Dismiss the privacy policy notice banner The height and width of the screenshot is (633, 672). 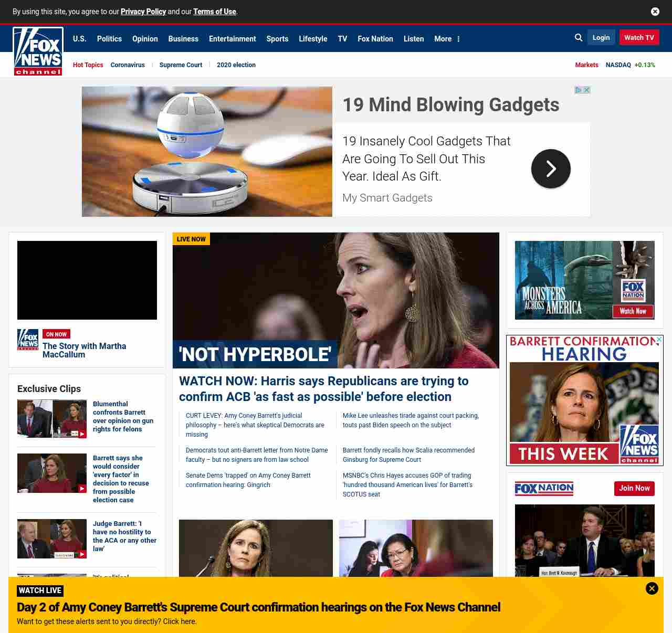click(655, 12)
